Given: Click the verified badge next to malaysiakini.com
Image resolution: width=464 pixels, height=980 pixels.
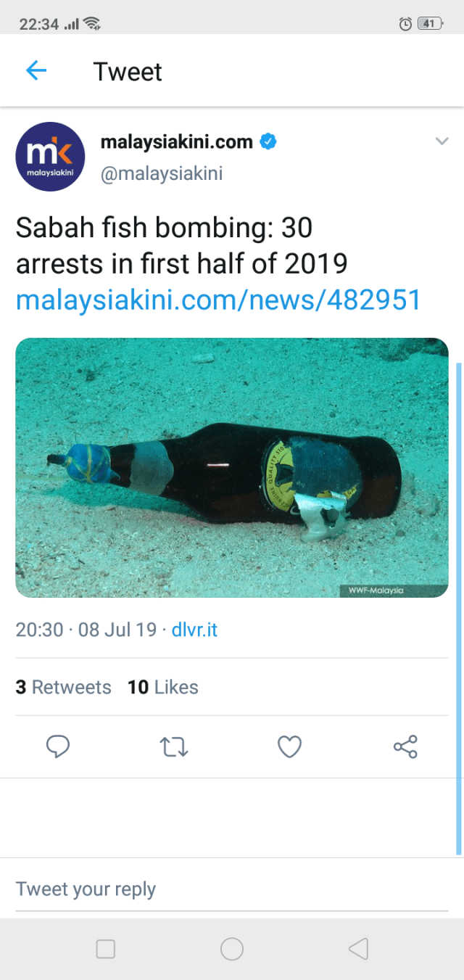Looking at the screenshot, I should click(268, 141).
